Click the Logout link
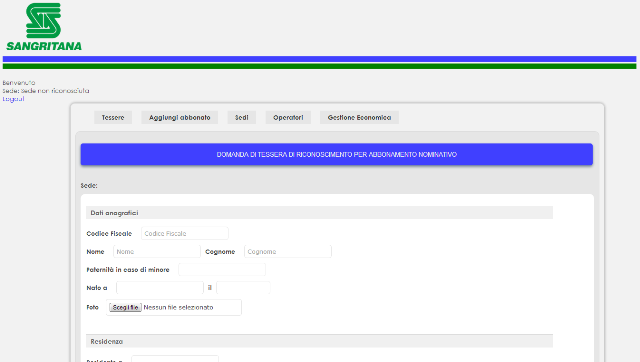This screenshot has height=362, width=640. pos(13,99)
